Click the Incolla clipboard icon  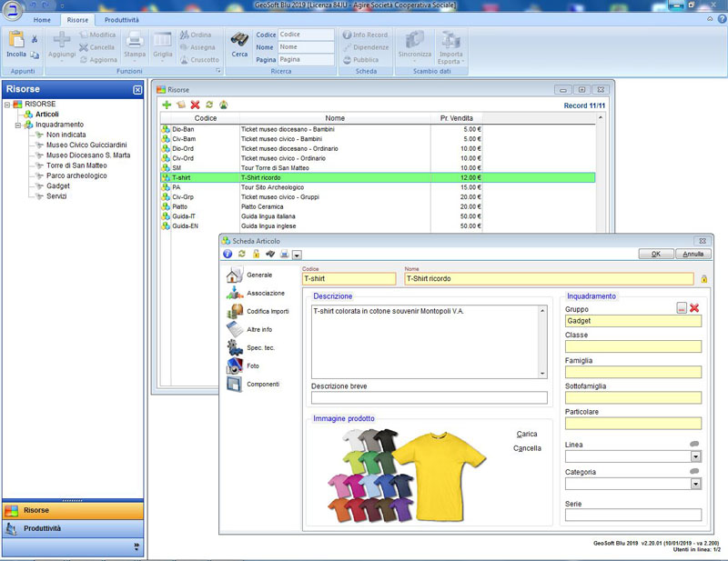[16, 41]
